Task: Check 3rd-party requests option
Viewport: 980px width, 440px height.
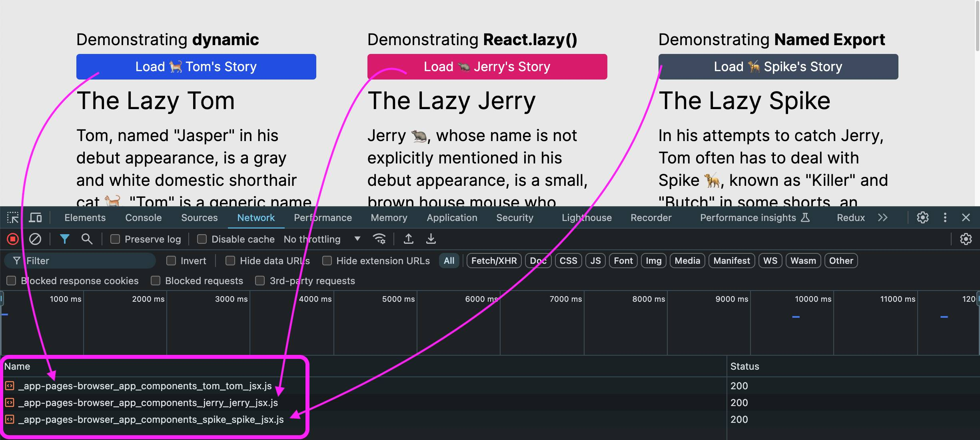Action: [260, 281]
